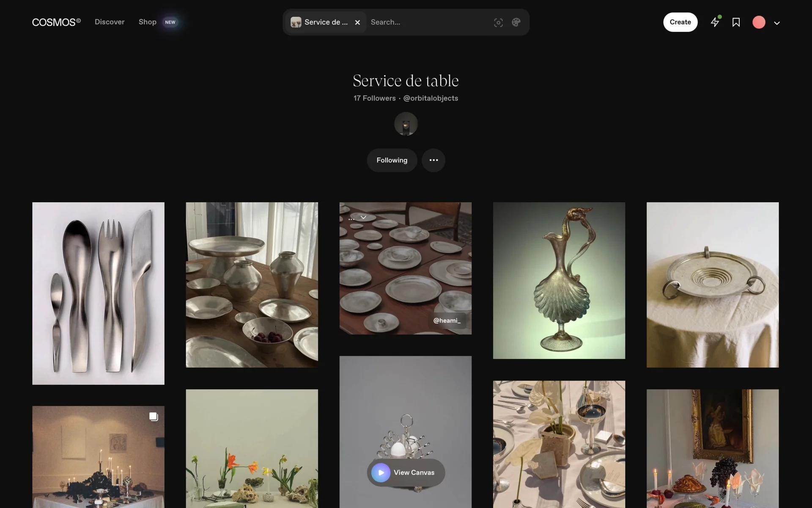Open the color palette search filter
This screenshot has height=508, width=812.
516,22
